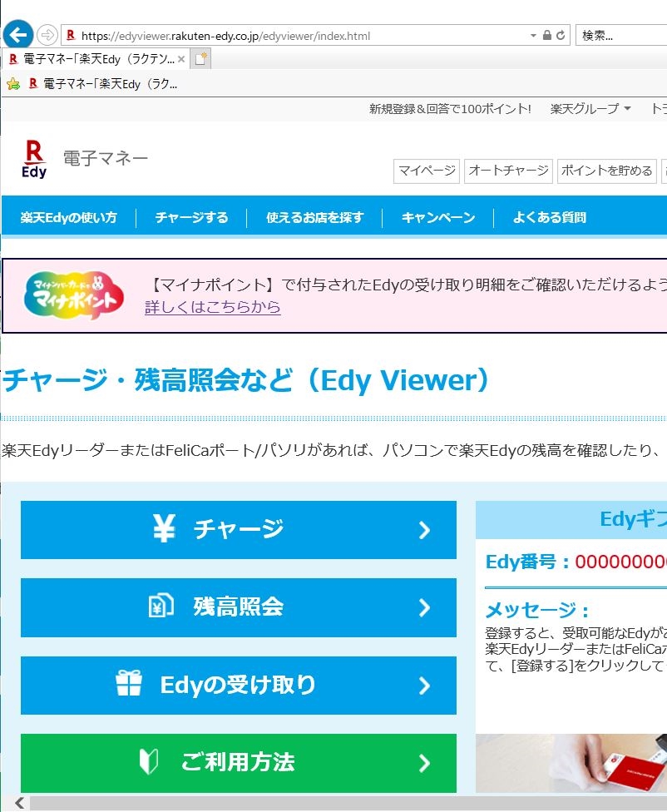This screenshot has width=667, height=812.
Task: Click the メッセージ： heading
Action: (537, 610)
